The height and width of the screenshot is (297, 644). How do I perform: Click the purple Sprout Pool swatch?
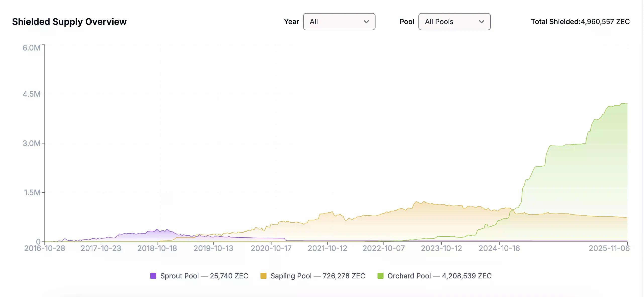(153, 276)
